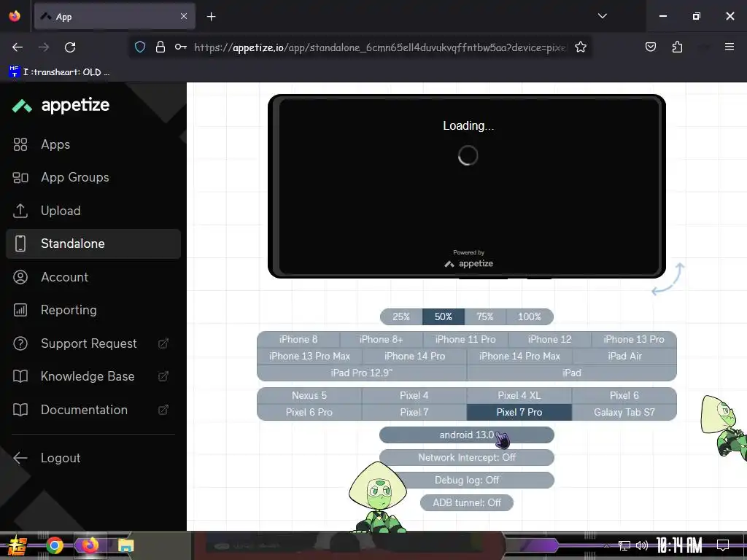
Task: Select the Galaxy Tab S7 device
Action: click(624, 413)
